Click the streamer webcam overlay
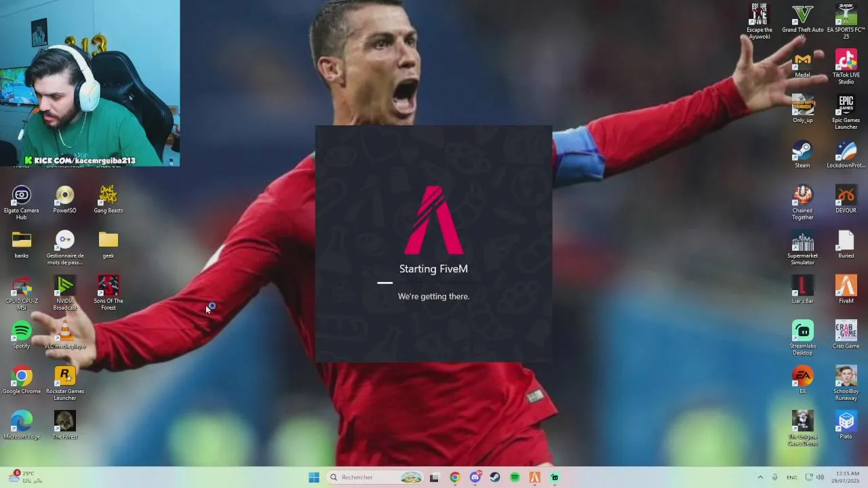This screenshot has height=488, width=868. click(90, 83)
